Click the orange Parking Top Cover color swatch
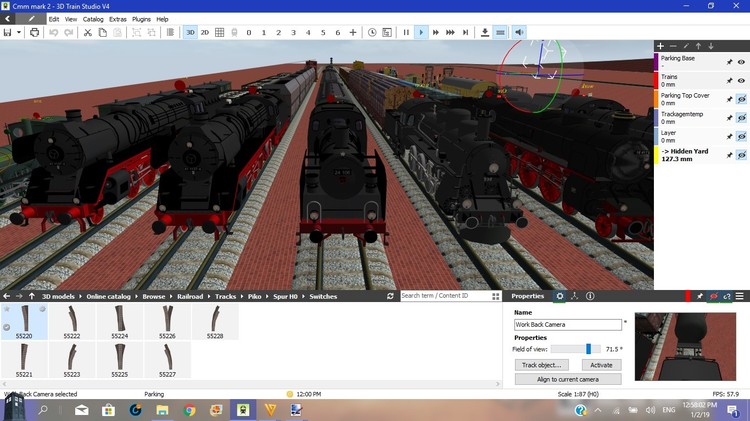This screenshot has height=421, width=750. pyautogui.click(x=656, y=99)
